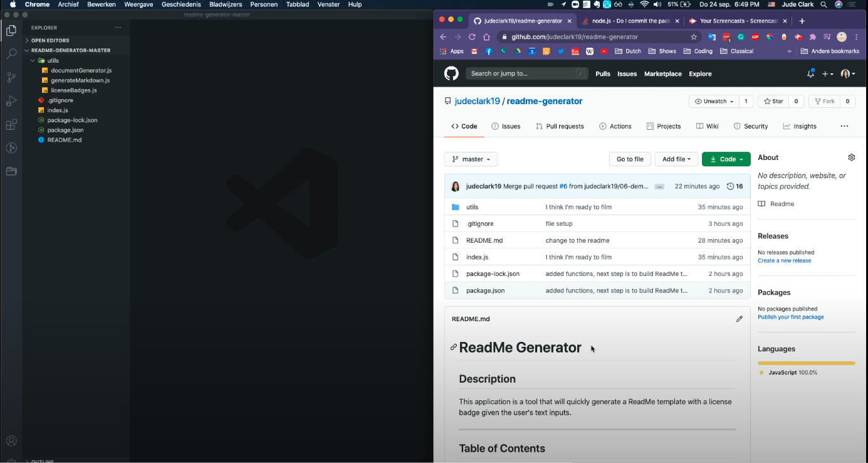The width and height of the screenshot is (868, 463).
Task: Click the Gmail bookmark icon
Action: [x=474, y=51]
